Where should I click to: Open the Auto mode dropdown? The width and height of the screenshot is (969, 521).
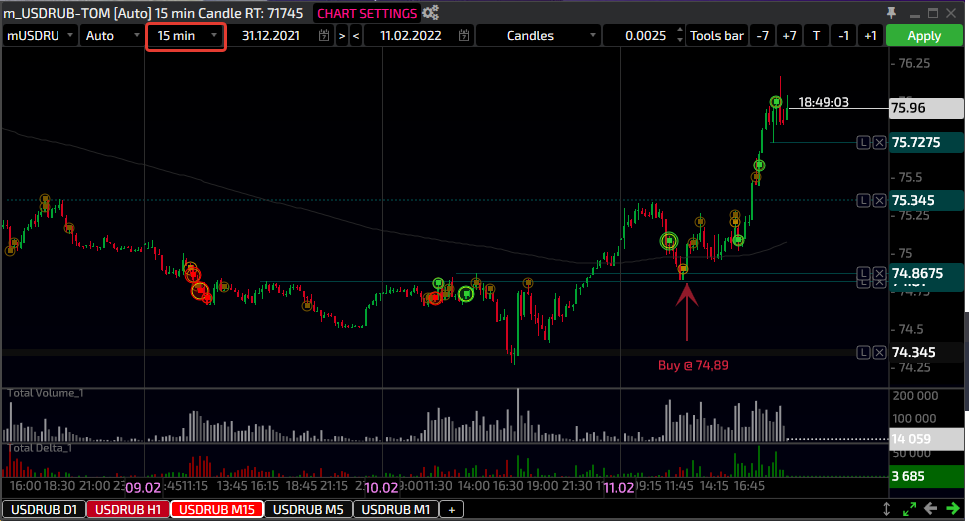(x=112, y=36)
